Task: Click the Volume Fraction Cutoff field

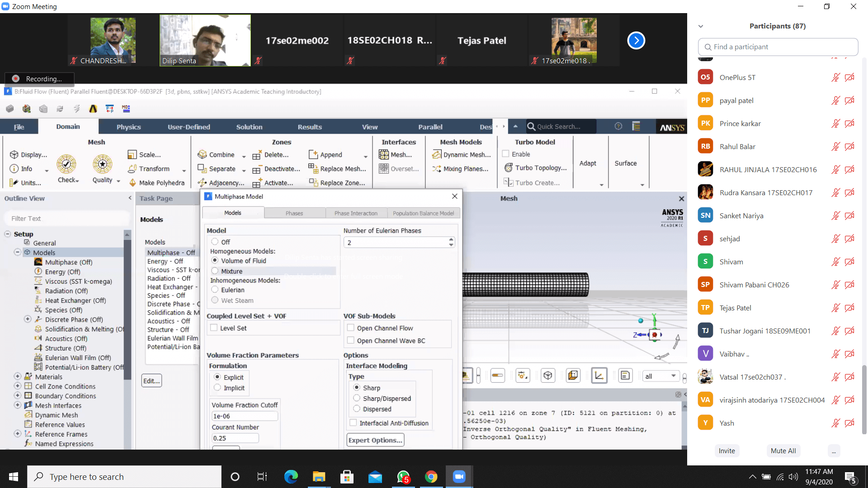Action: [x=244, y=416]
